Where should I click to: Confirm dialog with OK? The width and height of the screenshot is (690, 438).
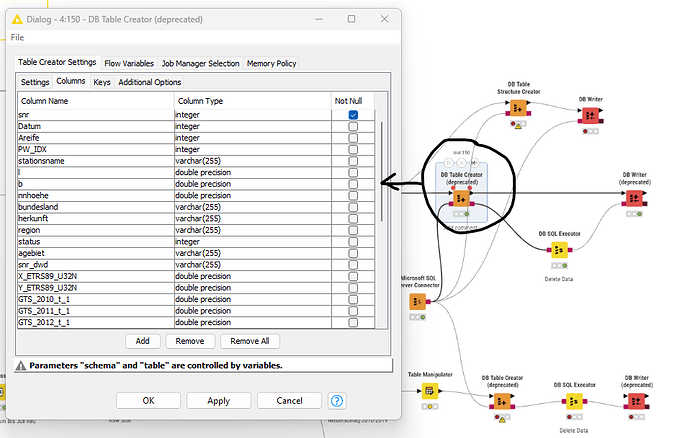[148, 401]
